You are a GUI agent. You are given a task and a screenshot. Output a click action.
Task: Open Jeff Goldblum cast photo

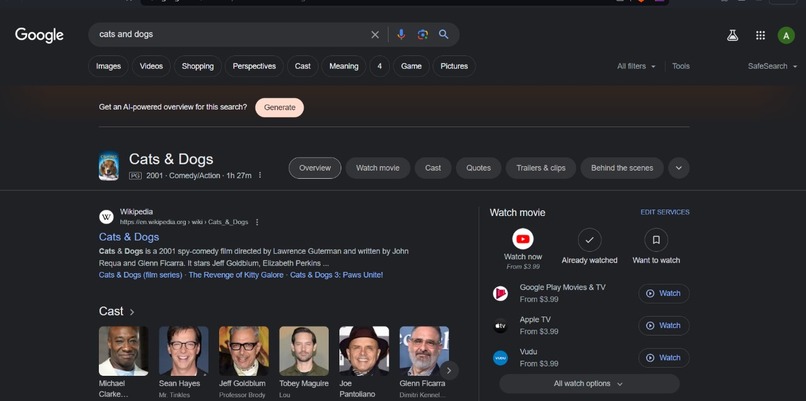244,351
